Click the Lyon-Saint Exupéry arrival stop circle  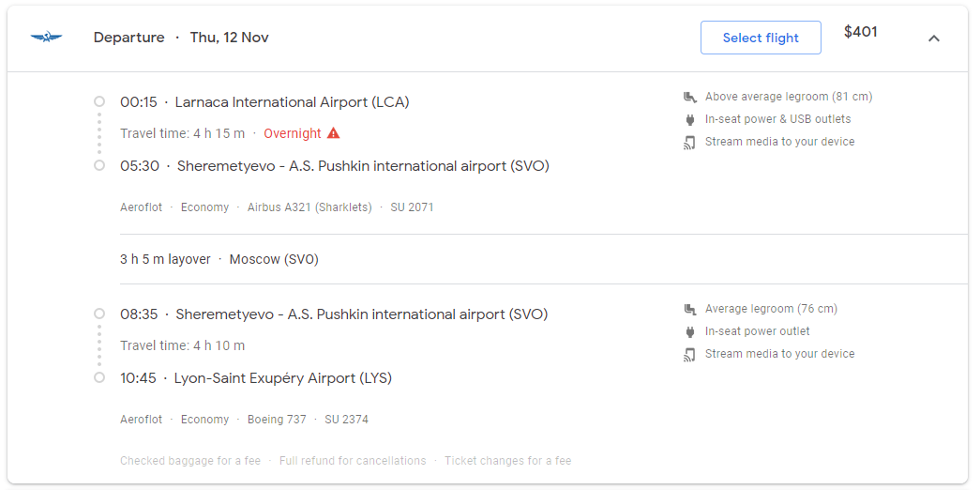[98, 378]
